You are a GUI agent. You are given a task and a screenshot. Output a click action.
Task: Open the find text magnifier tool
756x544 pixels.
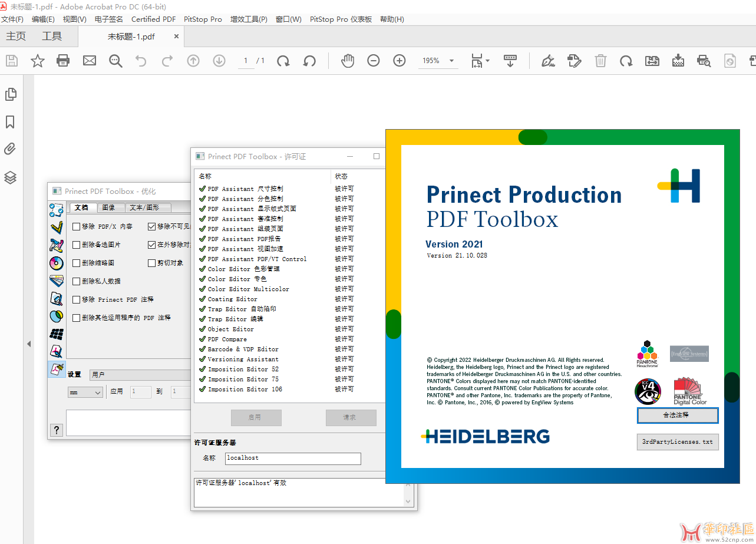pos(115,61)
